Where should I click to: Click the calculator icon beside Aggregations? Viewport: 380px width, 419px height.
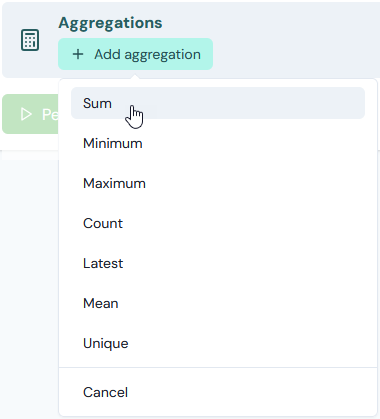pos(30,40)
